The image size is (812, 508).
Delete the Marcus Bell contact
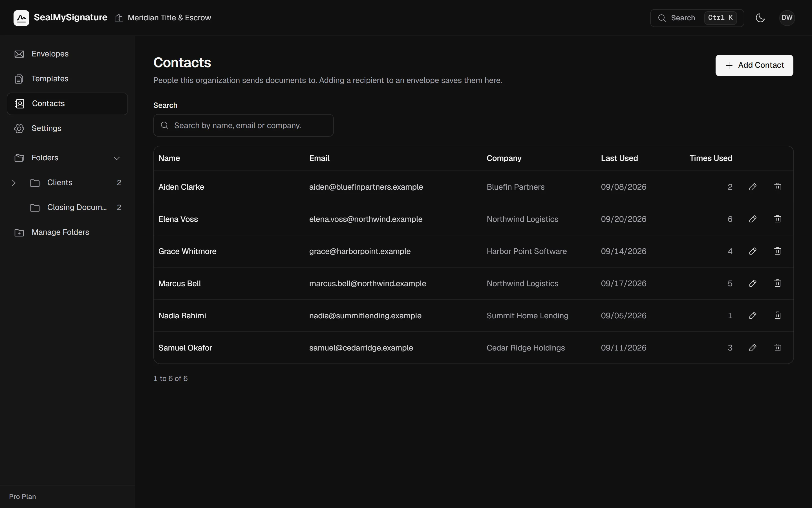[777, 283]
